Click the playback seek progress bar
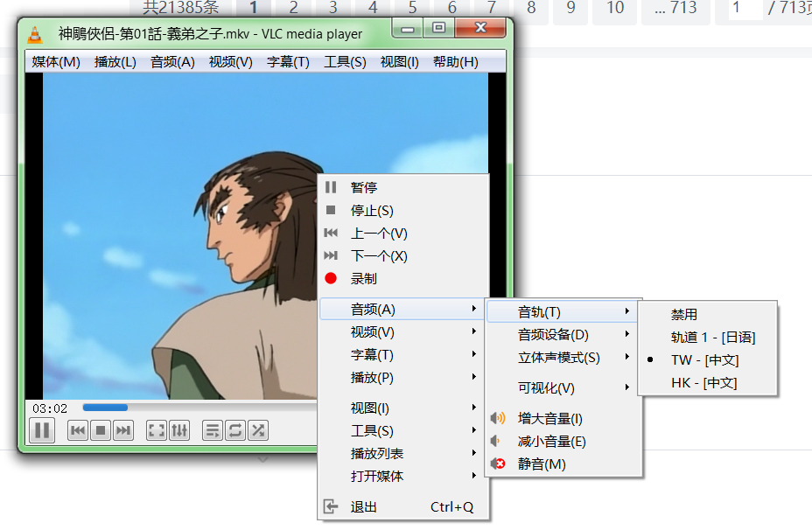This screenshot has width=812, height=530. click(199, 408)
